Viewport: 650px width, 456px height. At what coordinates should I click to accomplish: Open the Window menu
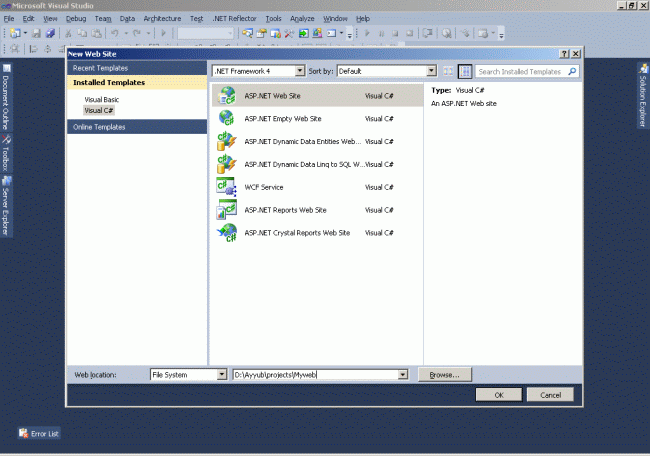(335, 19)
